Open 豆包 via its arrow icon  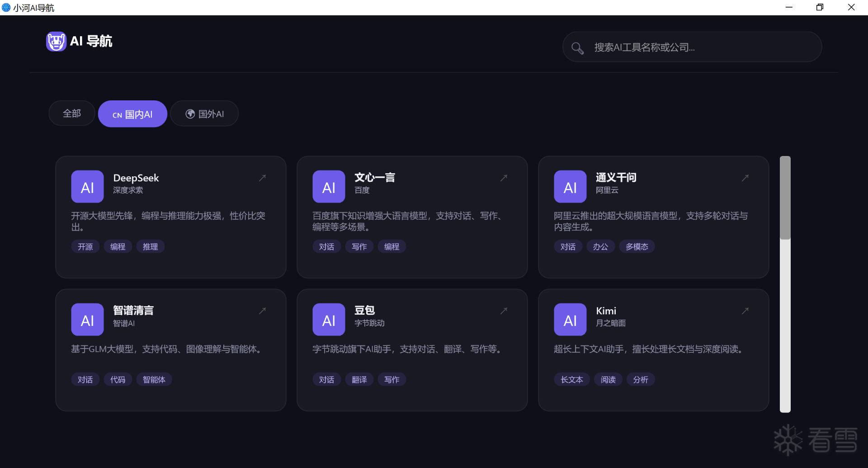pos(504,311)
